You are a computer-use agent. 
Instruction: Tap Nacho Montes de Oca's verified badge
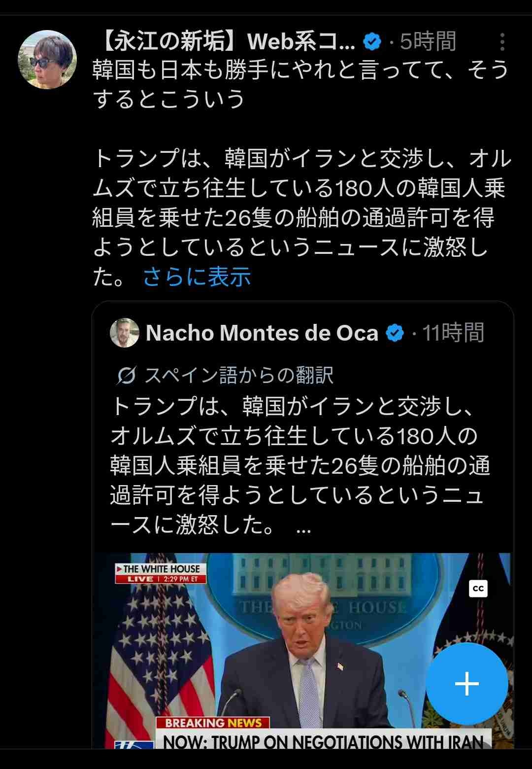tap(395, 333)
